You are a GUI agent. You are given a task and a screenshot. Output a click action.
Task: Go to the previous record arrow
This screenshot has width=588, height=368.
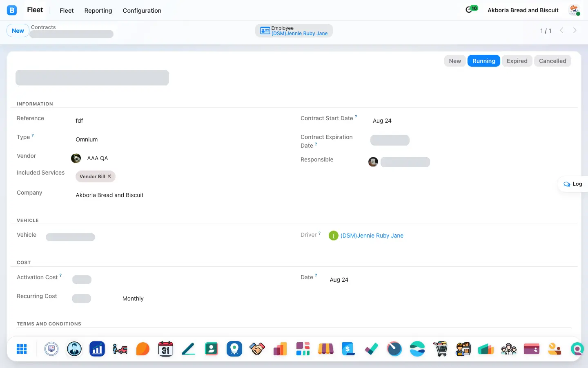coord(562,30)
